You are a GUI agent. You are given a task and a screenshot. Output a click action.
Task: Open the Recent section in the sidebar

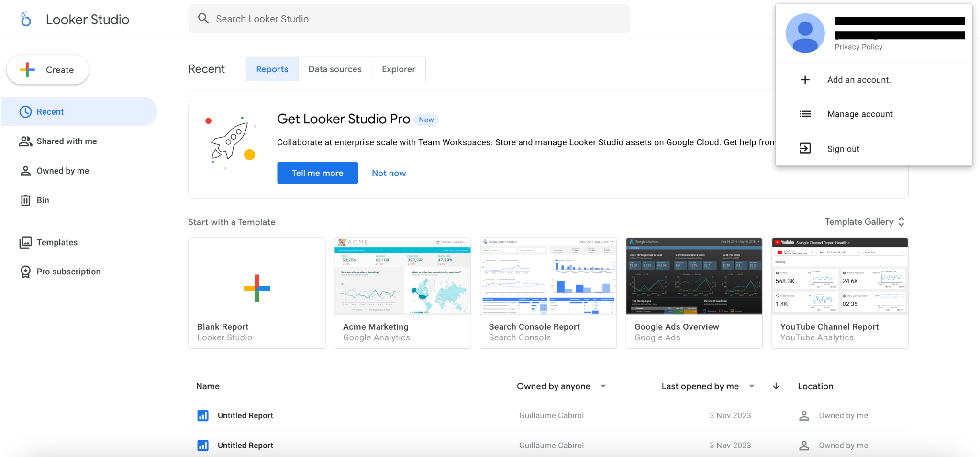click(50, 111)
